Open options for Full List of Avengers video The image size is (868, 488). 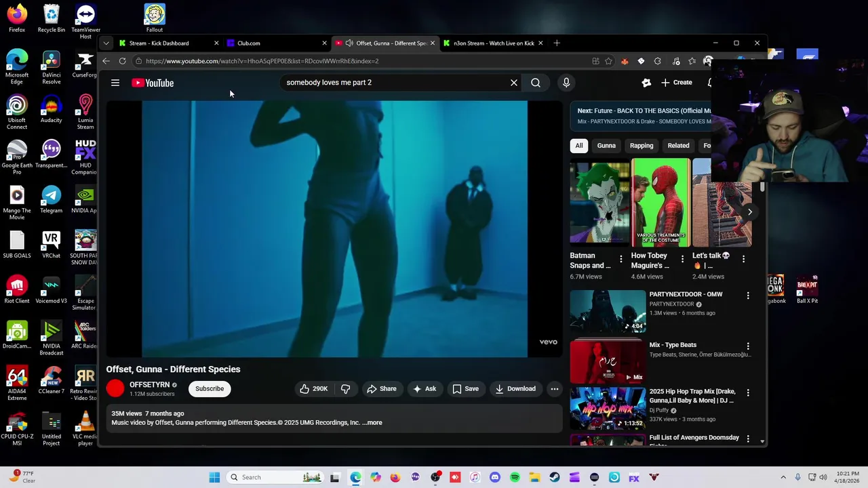[748, 439]
